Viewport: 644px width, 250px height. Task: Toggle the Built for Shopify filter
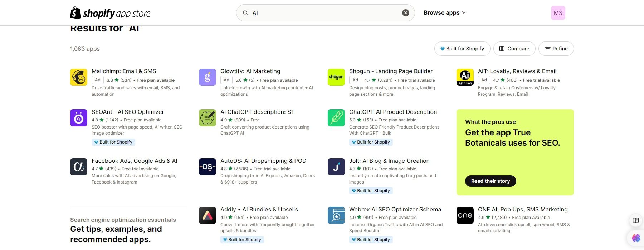(x=462, y=49)
